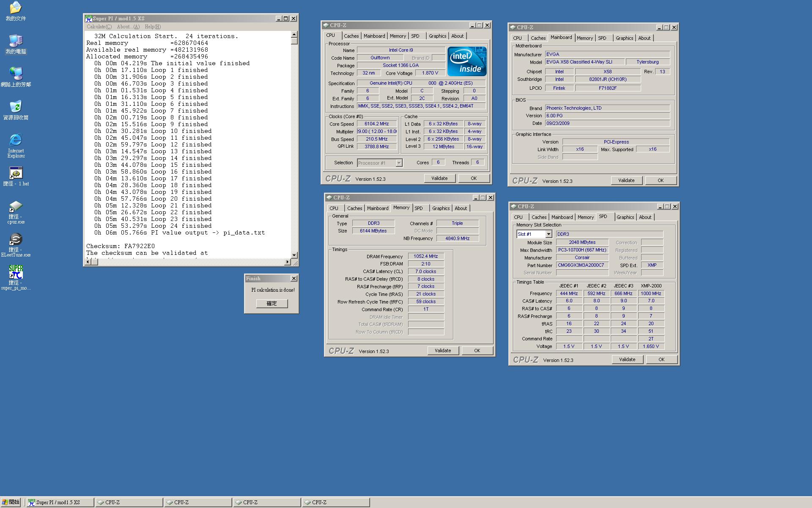This screenshot has width=812, height=508.
Task: Open the 資源回收筒 recycle bin icon
Action: [16, 110]
